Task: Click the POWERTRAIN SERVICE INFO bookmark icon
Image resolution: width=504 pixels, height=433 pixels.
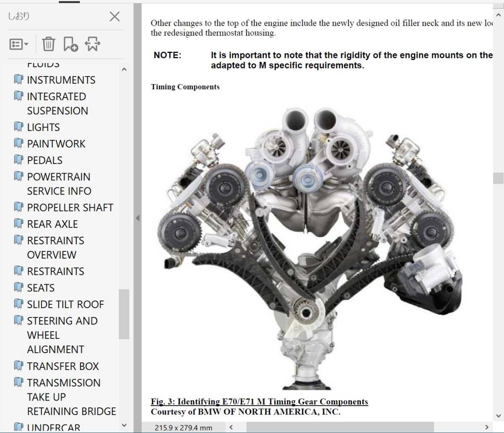Action: pyautogui.click(x=18, y=177)
